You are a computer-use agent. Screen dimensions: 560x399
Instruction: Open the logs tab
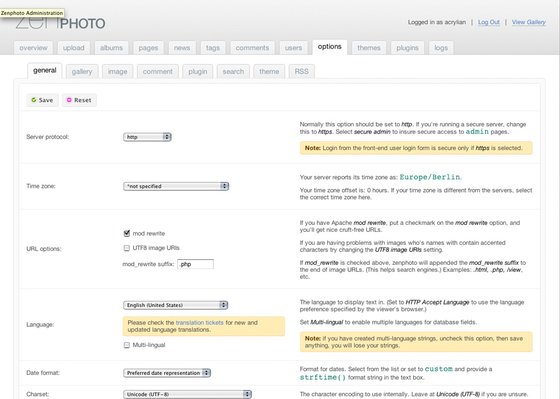coord(441,48)
